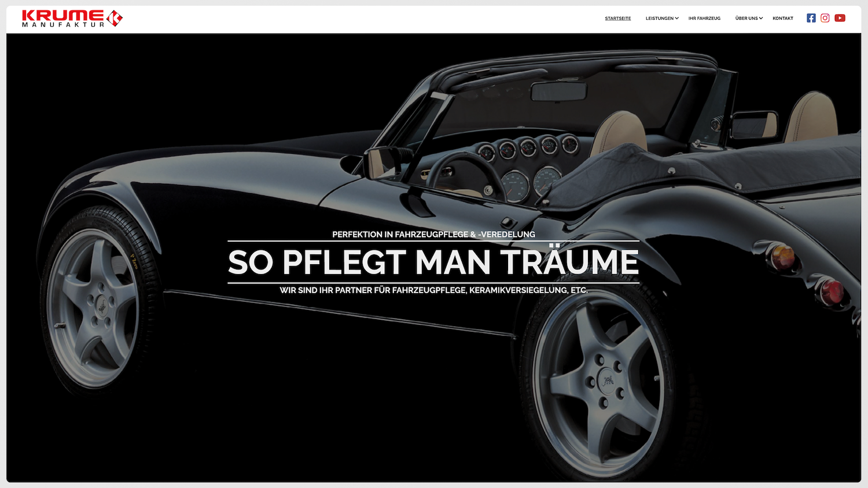Open the Ihr Fahrzeug page
This screenshot has width=868, height=488.
704,19
